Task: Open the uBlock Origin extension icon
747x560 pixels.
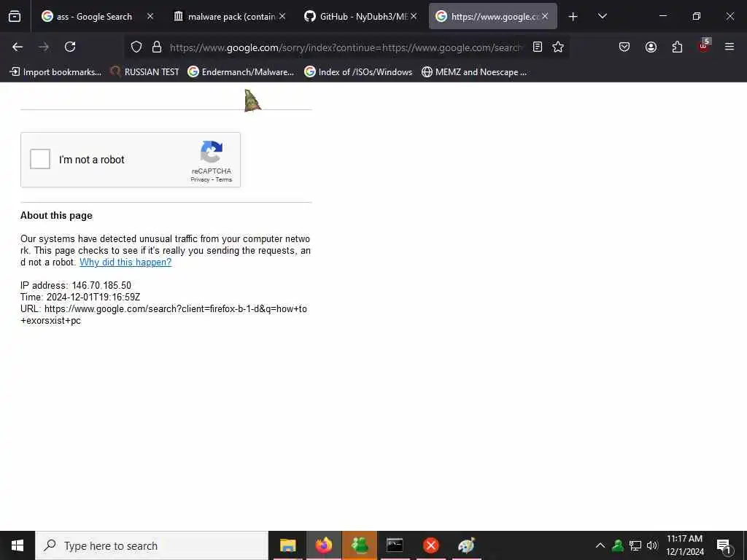Action: coord(704,46)
